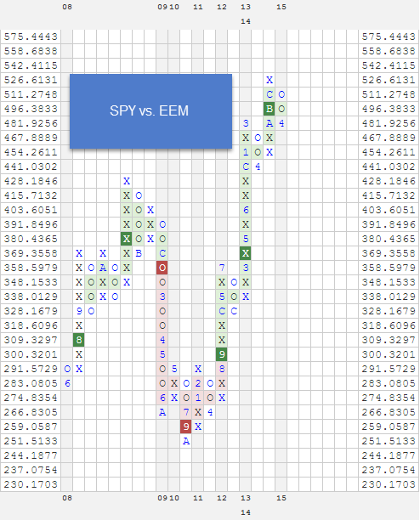Click the 11 year label on the bottom axis
Image resolution: width=420 pixels, height=520 pixels.
[x=198, y=498]
